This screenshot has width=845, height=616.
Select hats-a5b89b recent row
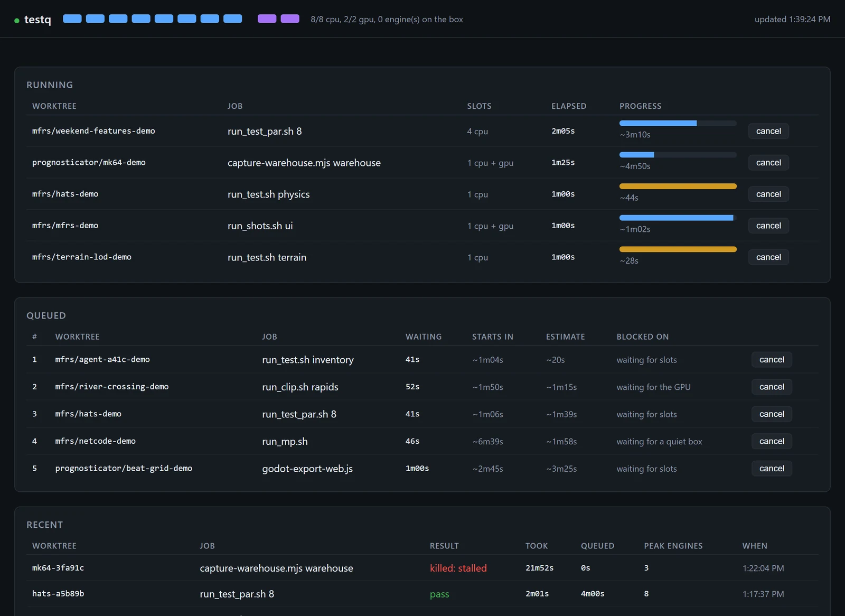pos(422,594)
